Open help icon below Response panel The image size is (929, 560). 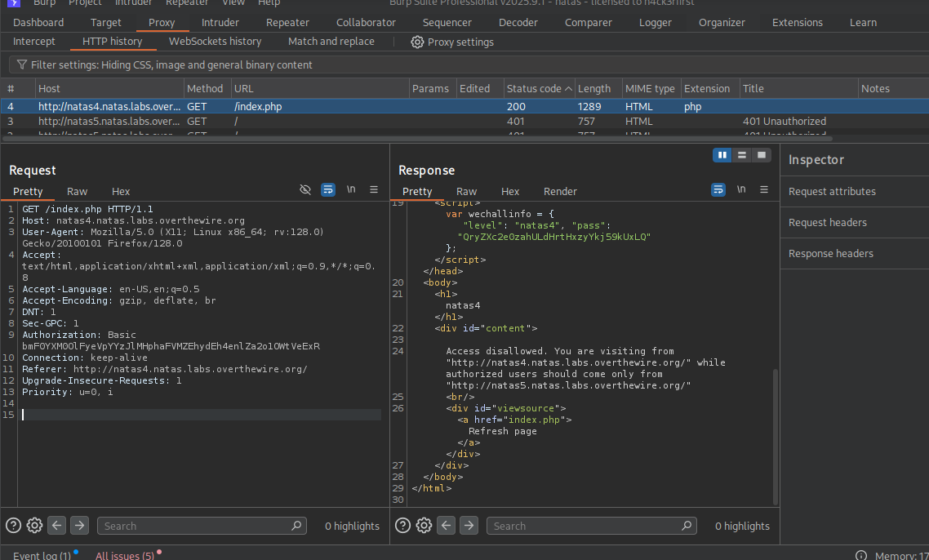(403, 526)
